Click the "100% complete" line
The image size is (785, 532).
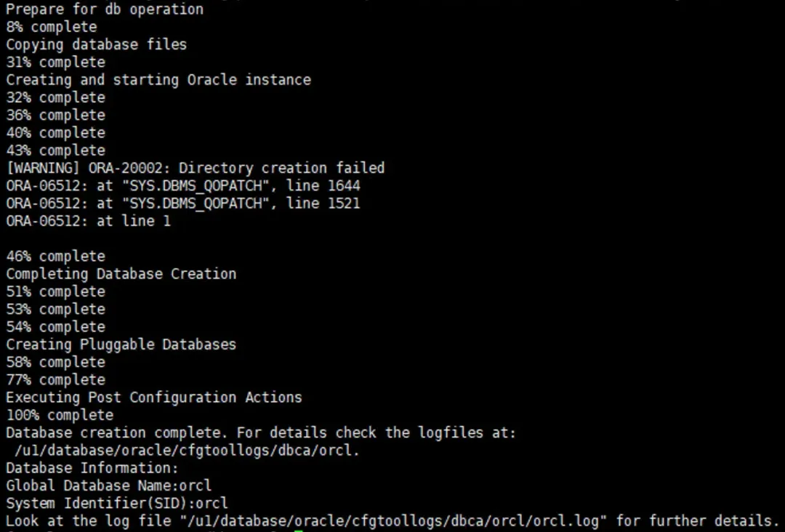(x=60, y=416)
